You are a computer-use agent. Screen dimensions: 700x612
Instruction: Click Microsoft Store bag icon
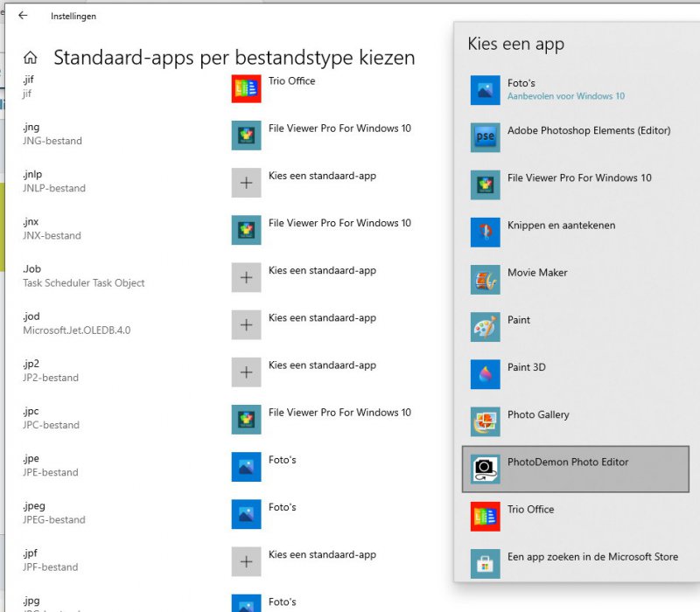(486, 563)
